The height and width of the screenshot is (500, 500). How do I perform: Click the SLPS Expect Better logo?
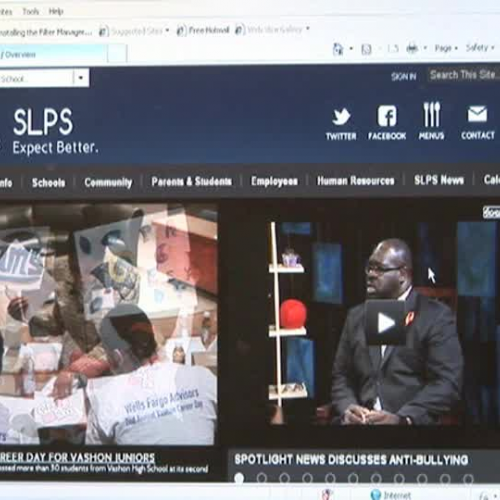pyautogui.click(x=55, y=132)
